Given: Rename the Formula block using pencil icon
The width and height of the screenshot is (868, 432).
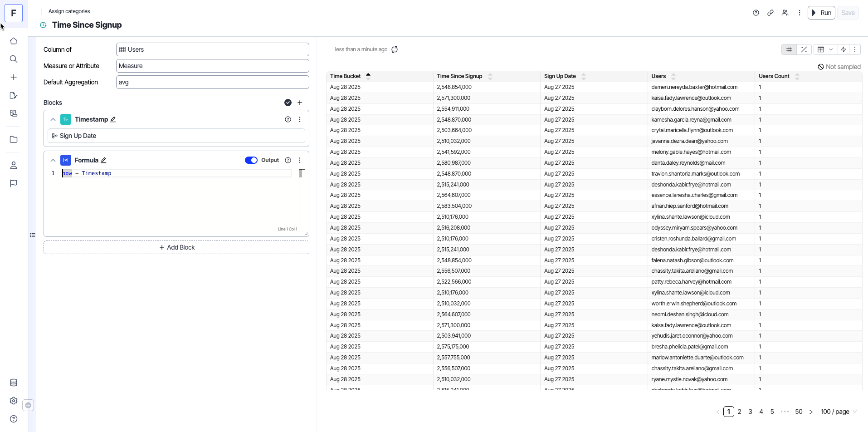Looking at the screenshot, I should (103, 160).
